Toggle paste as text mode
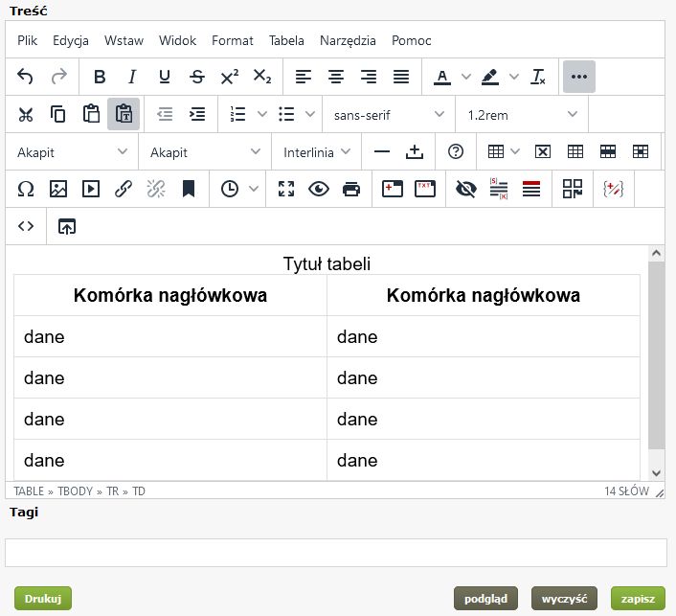 click(124, 114)
